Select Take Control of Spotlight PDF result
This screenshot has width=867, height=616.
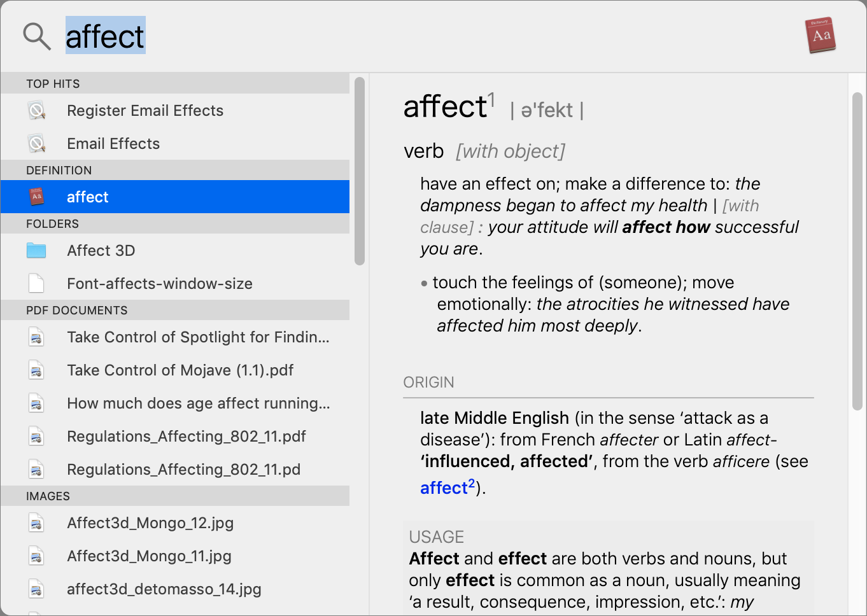click(175, 337)
